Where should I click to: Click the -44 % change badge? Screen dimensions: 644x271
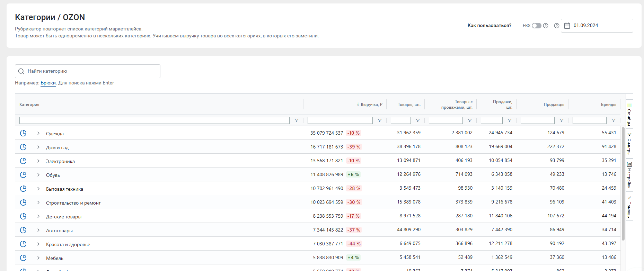[354, 244]
